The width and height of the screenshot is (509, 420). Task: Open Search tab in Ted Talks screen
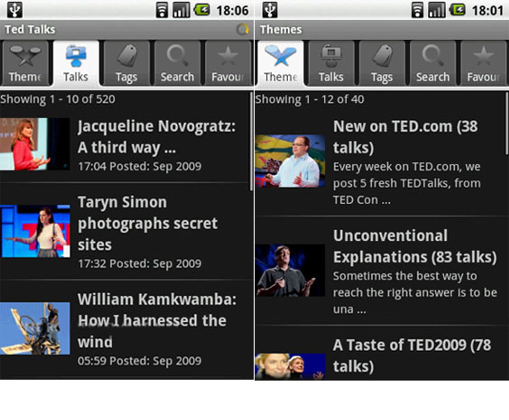point(177,63)
